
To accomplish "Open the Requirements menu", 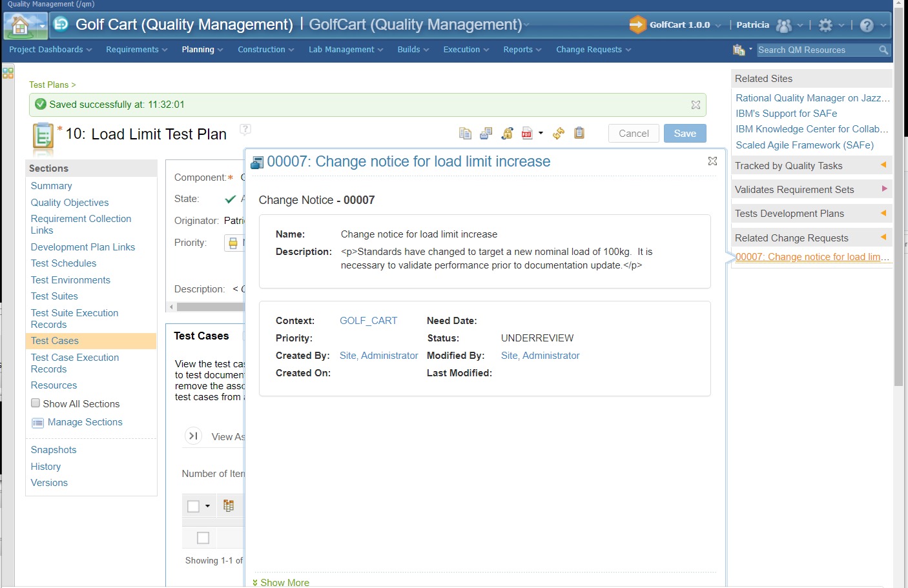I will [137, 50].
